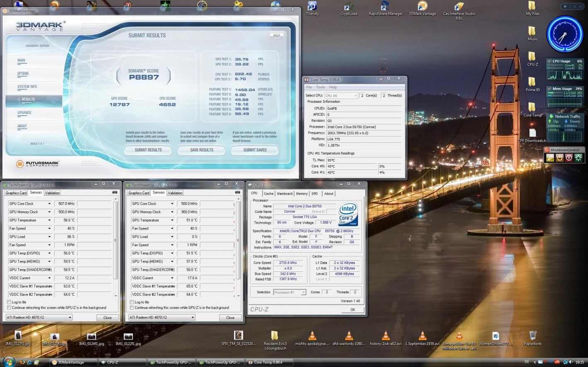Click the sensor list scrollbar in left GPU-Z
The width and height of the screenshot is (588, 367).
pos(116,240)
